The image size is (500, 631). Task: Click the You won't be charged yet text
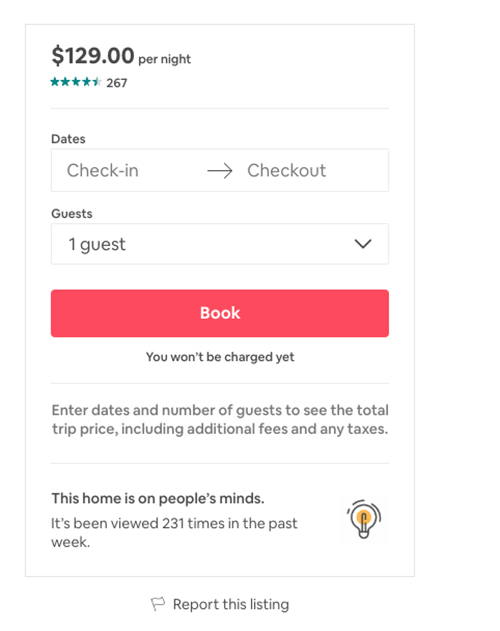220,357
